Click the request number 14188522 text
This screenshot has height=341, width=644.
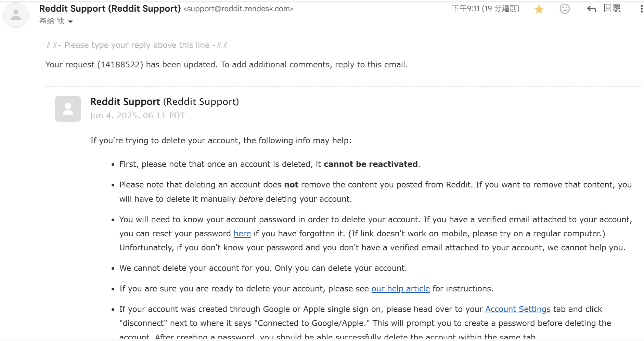click(x=120, y=65)
